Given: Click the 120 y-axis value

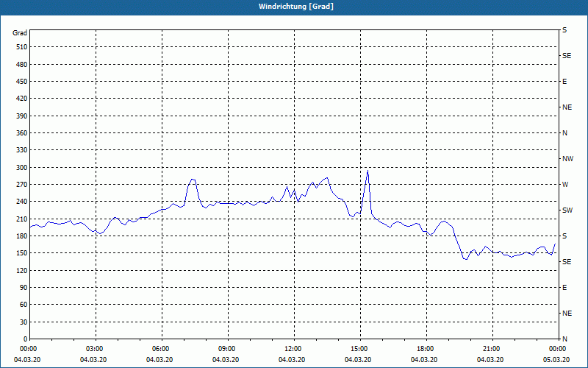Looking at the screenshot, I should [22, 271].
